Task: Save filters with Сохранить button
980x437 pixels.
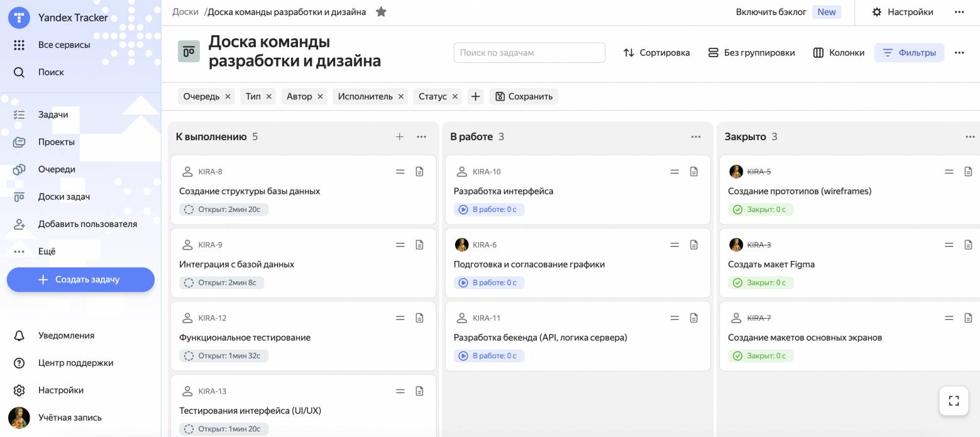Action: tap(524, 96)
